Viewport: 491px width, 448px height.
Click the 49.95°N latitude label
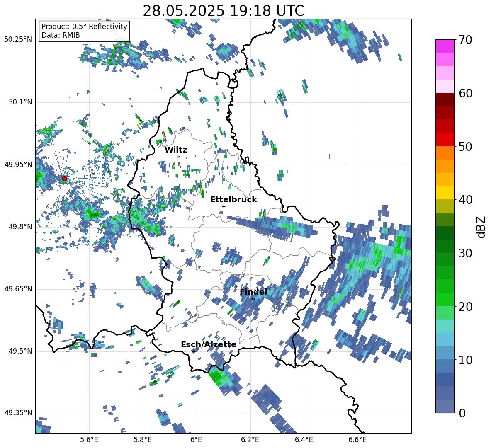18,164
